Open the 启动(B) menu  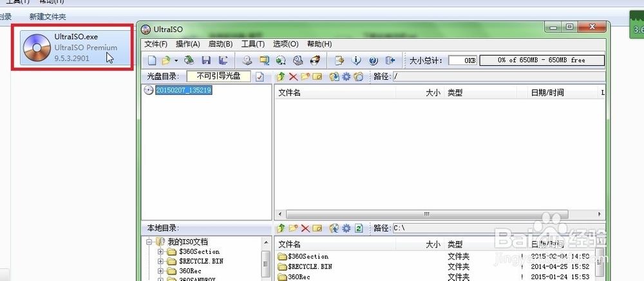coord(220,44)
